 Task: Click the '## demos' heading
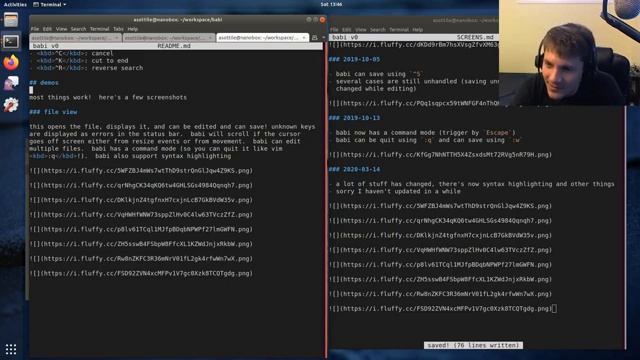click(44, 82)
